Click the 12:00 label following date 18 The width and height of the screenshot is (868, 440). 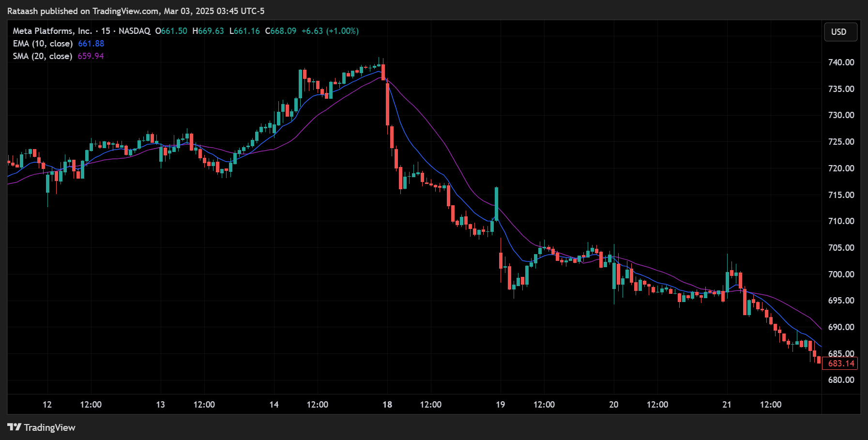431,405
